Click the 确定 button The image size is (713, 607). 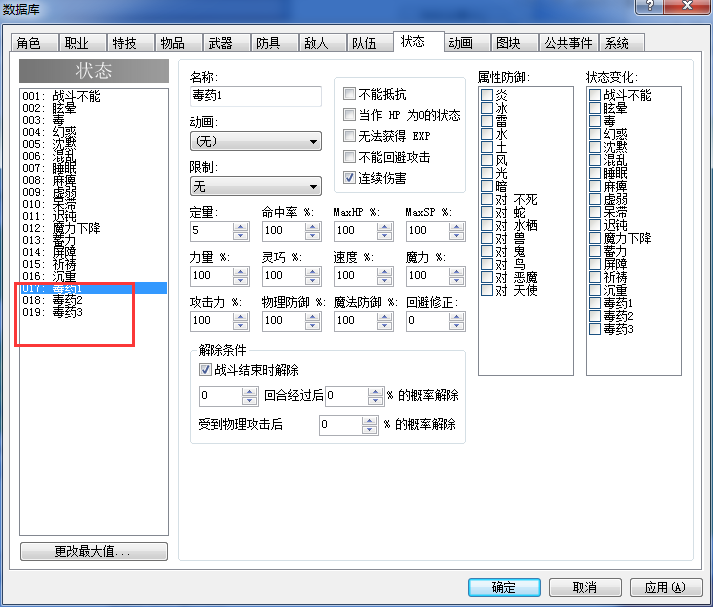pos(504,587)
